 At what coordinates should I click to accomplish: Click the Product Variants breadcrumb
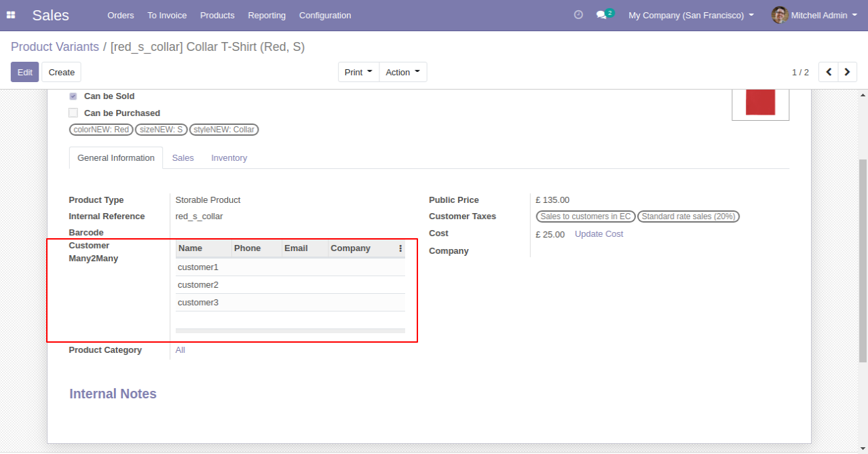55,47
